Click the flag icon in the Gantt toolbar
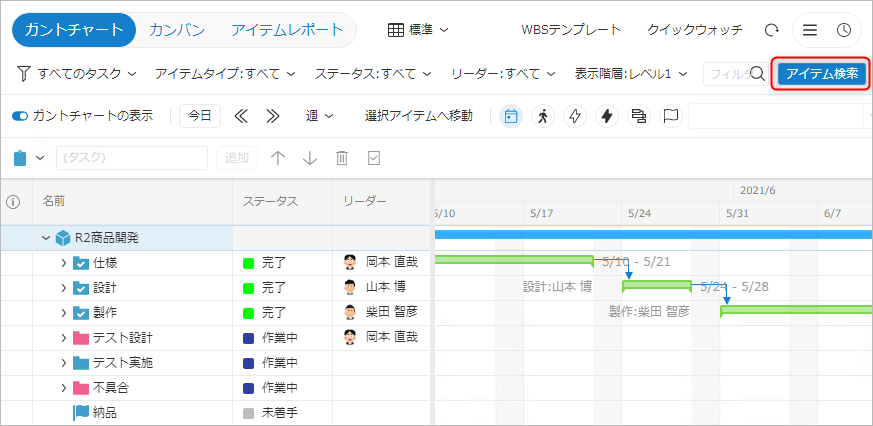This screenshot has width=873, height=426. [x=671, y=116]
